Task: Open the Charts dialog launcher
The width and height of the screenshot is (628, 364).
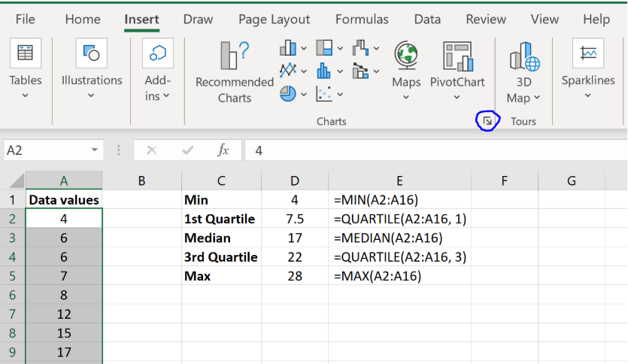Action: pos(487,120)
